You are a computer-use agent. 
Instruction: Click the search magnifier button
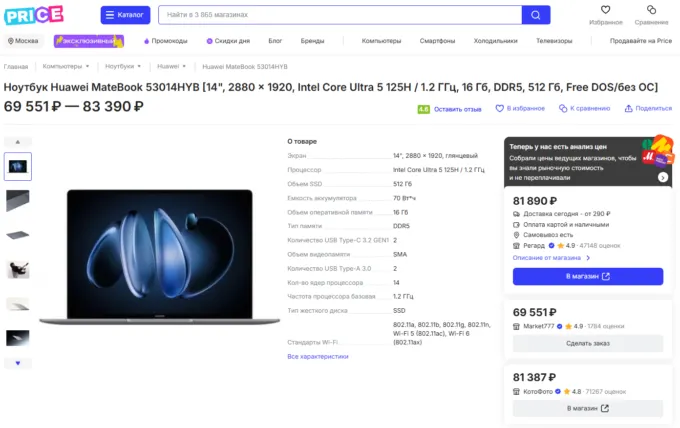(x=536, y=15)
